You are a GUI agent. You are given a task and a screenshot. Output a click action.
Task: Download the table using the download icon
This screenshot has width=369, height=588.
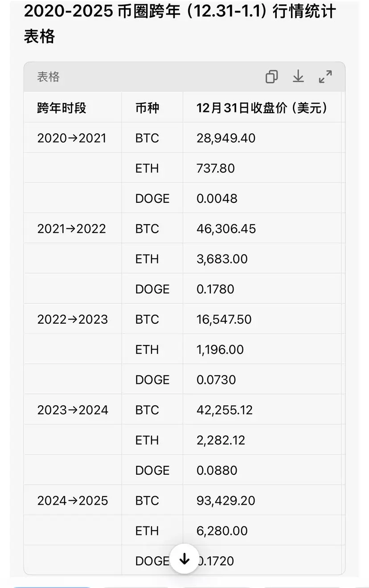pos(298,77)
